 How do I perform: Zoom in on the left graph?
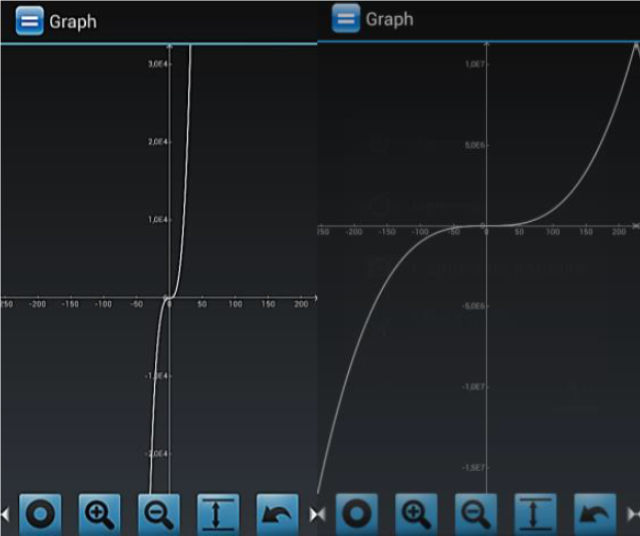[x=100, y=514]
